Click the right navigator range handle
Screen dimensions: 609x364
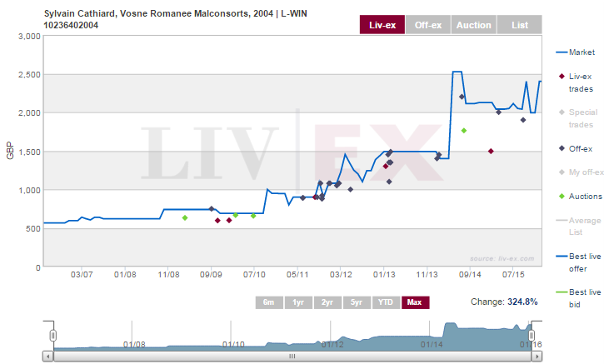coord(532,335)
